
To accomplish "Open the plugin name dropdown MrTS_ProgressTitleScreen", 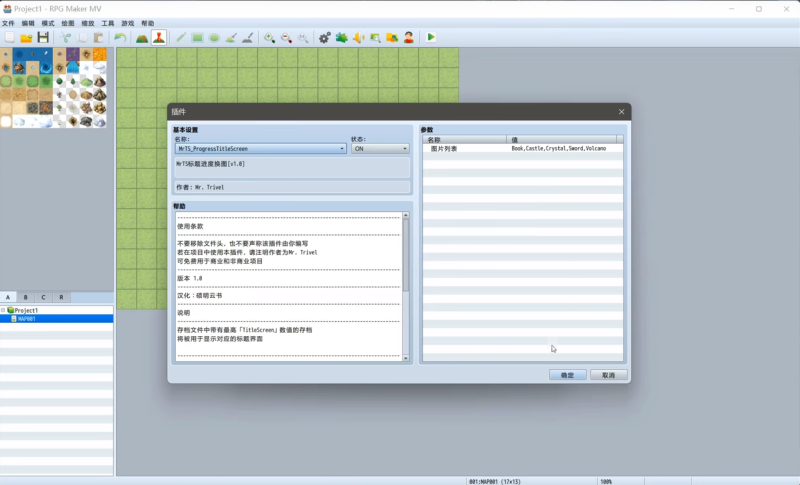I will pyautogui.click(x=261, y=148).
